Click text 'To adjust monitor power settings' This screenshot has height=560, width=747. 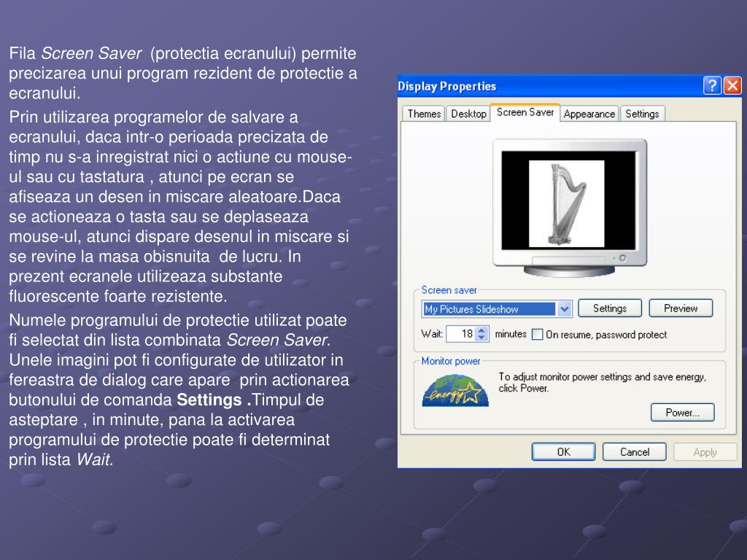pos(565,377)
